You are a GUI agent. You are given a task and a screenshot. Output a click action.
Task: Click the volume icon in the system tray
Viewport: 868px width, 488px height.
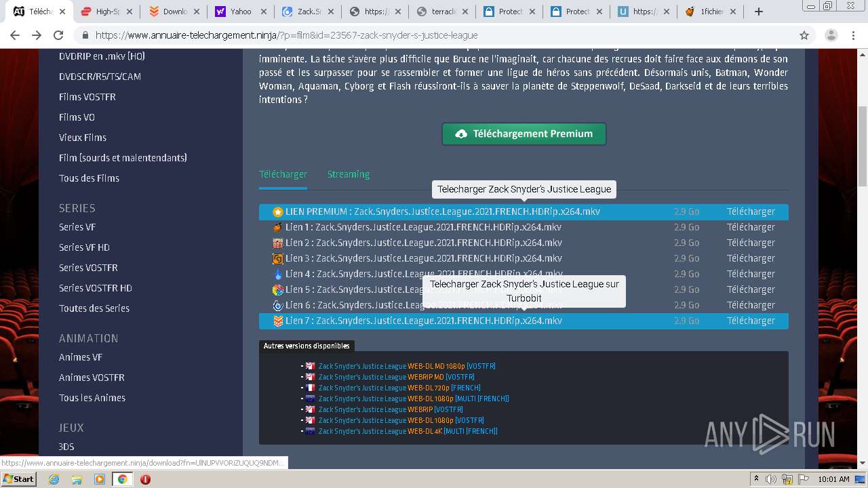click(770, 479)
